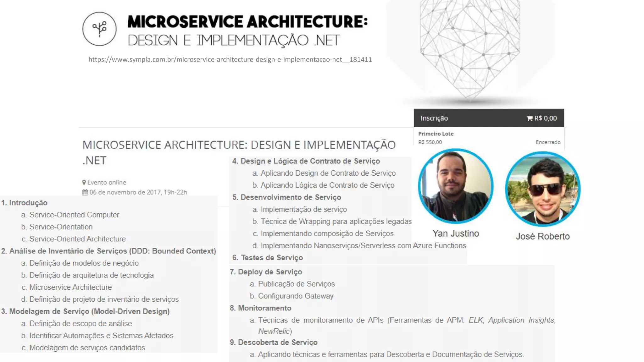644x362 pixels.
Task: Click José Roberto's profile photo
Action: point(543,189)
